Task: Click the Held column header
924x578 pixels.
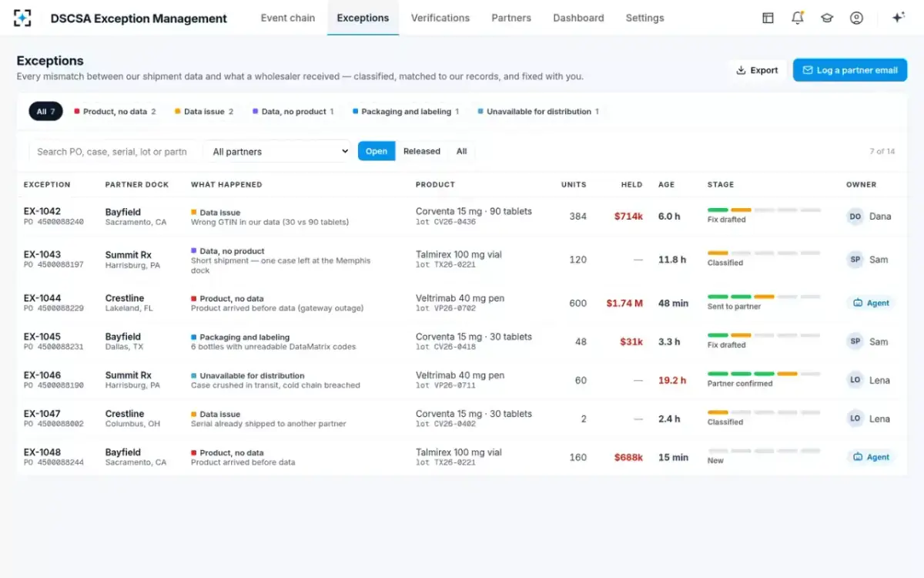Action: tap(632, 185)
